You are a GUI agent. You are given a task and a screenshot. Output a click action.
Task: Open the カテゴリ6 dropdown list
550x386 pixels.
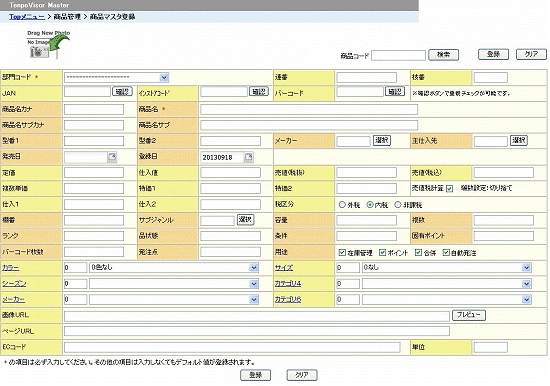[x=447, y=299]
